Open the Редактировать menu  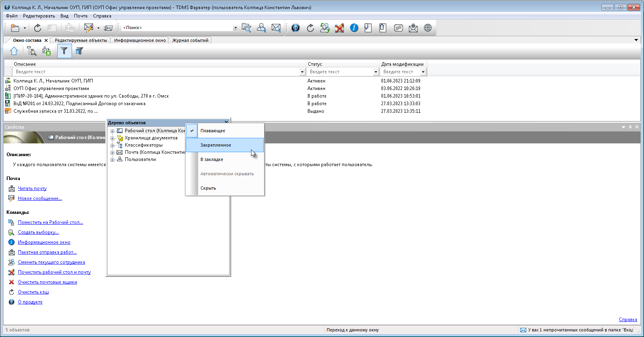pos(39,16)
